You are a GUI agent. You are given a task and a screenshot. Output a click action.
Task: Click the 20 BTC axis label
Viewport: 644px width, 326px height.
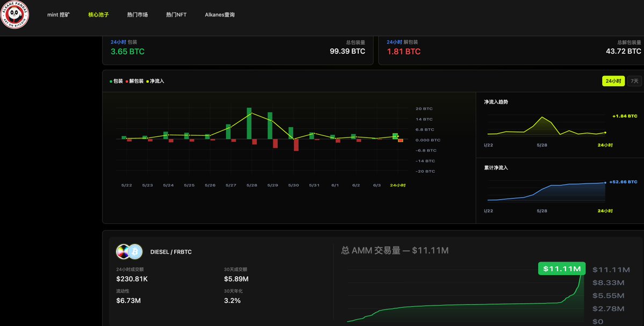424,109
